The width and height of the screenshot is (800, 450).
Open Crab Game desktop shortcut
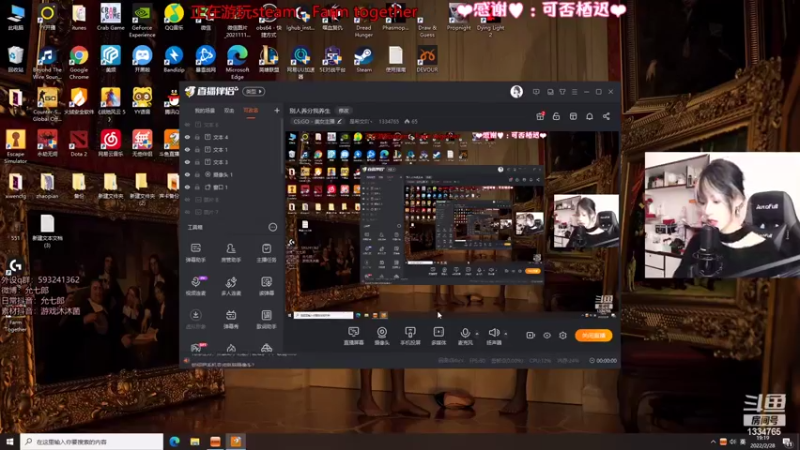tap(110, 18)
